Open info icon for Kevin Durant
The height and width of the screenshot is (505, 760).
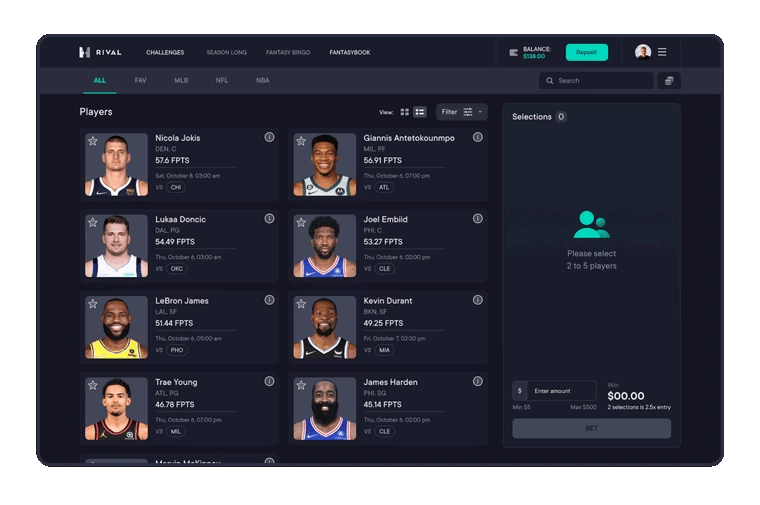[x=478, y=300]
